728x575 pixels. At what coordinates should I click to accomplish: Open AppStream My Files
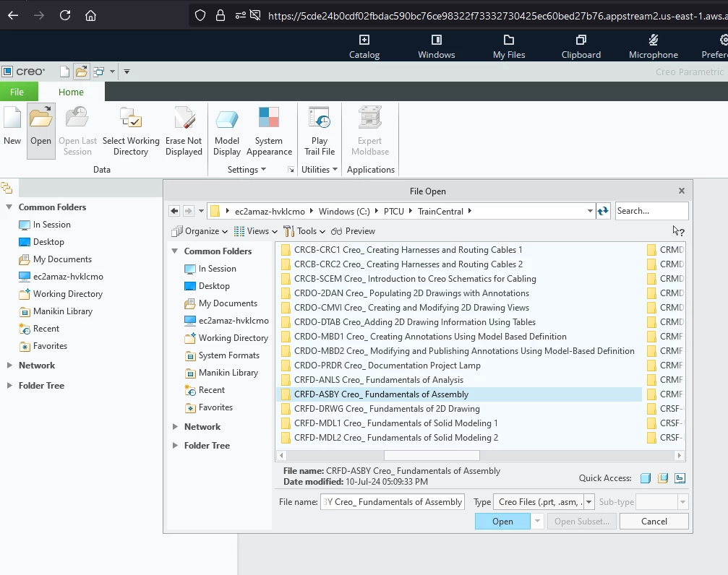509,46
